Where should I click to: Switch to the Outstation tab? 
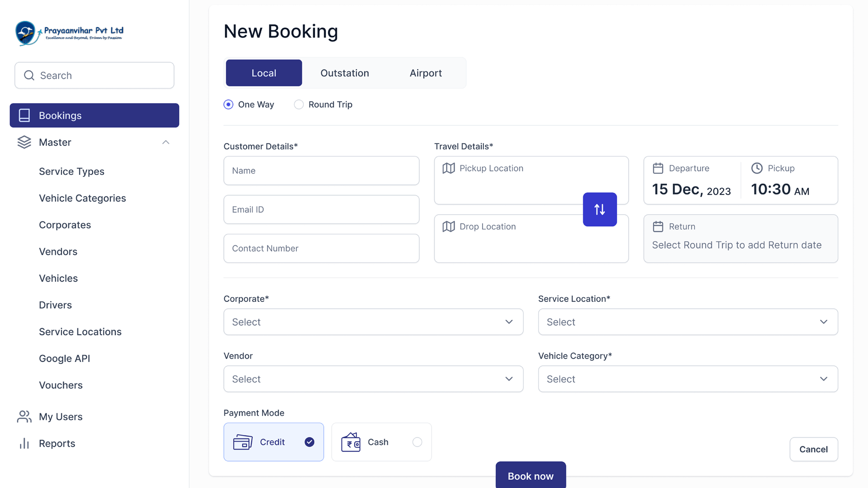345,72
